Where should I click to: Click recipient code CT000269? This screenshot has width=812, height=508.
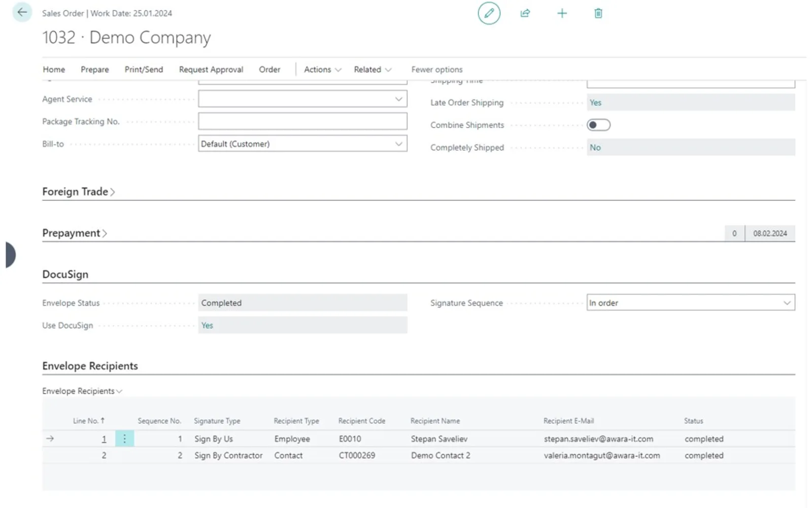coord(357,456)
